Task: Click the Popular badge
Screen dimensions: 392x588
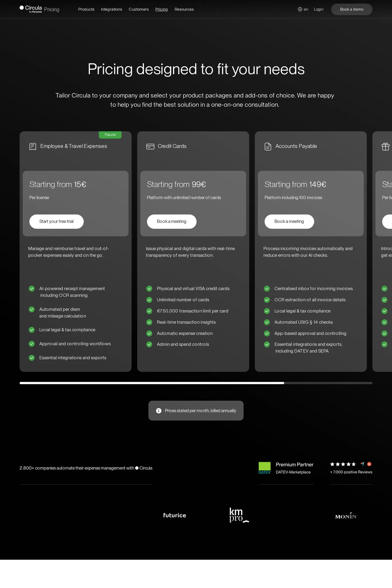Action: pyautogui.click(x=110, y=135)
